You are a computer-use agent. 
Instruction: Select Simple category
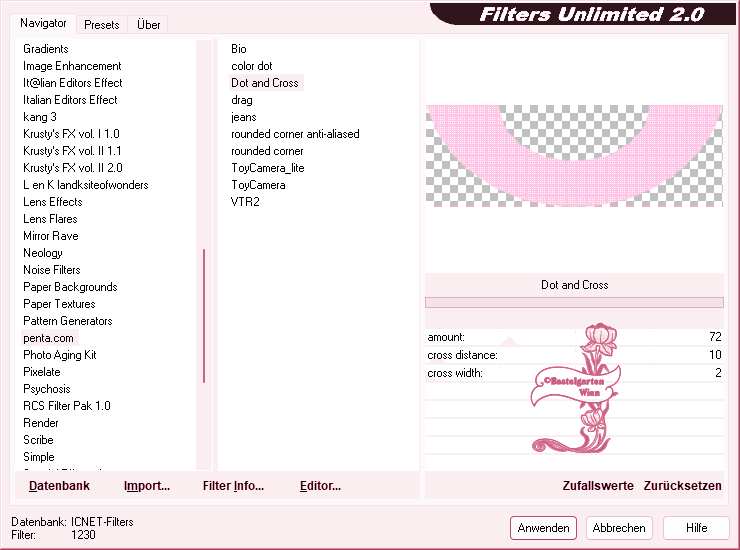[39, 457]
